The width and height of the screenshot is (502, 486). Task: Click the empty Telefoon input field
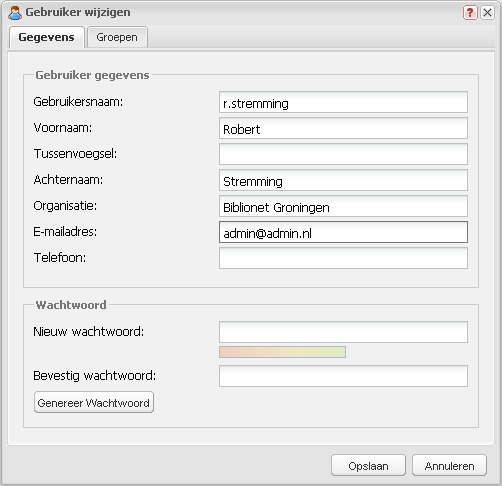coord(343,258)
